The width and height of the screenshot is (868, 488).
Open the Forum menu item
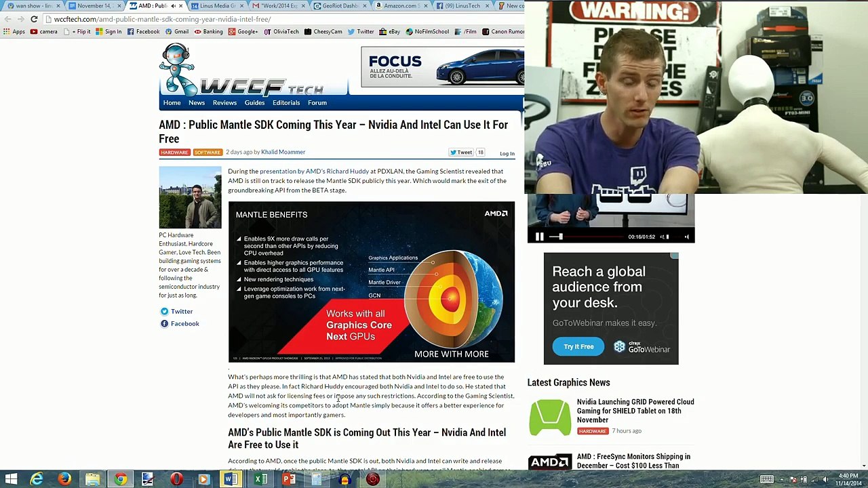pyautogui.click(x=317, y=103)
